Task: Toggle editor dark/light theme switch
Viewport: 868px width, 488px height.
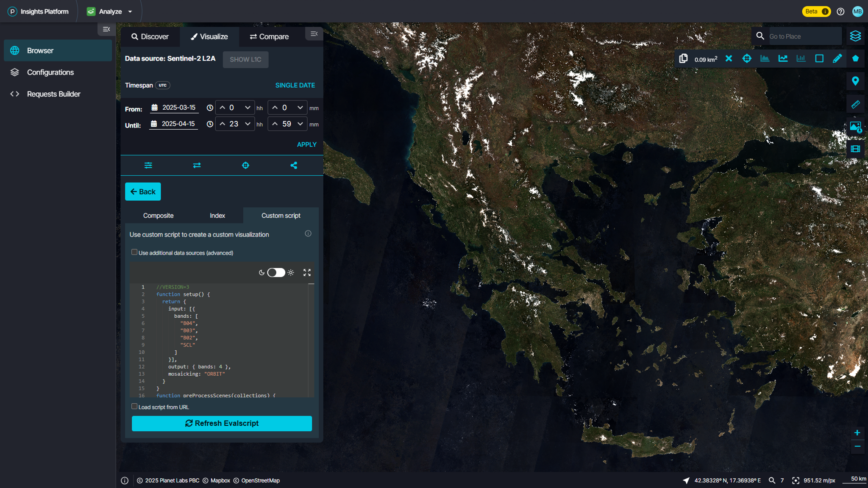Action: click(276, 273)
